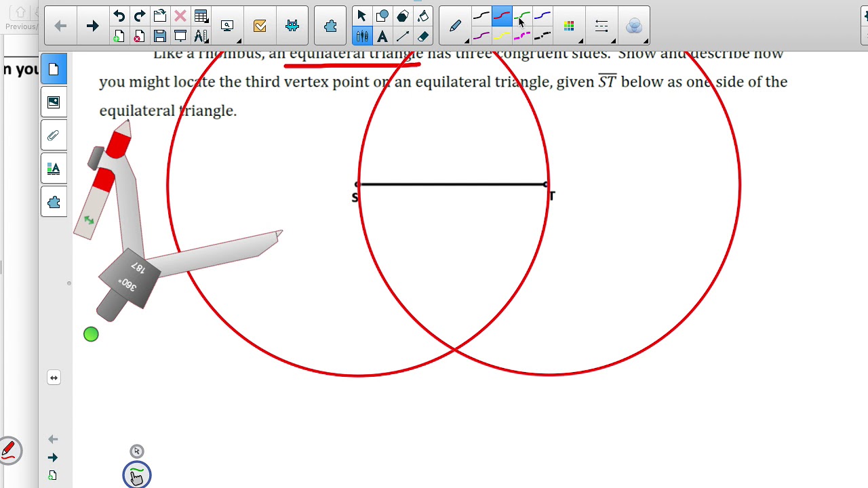Open the activity builder monster icon

click(292, 26)
